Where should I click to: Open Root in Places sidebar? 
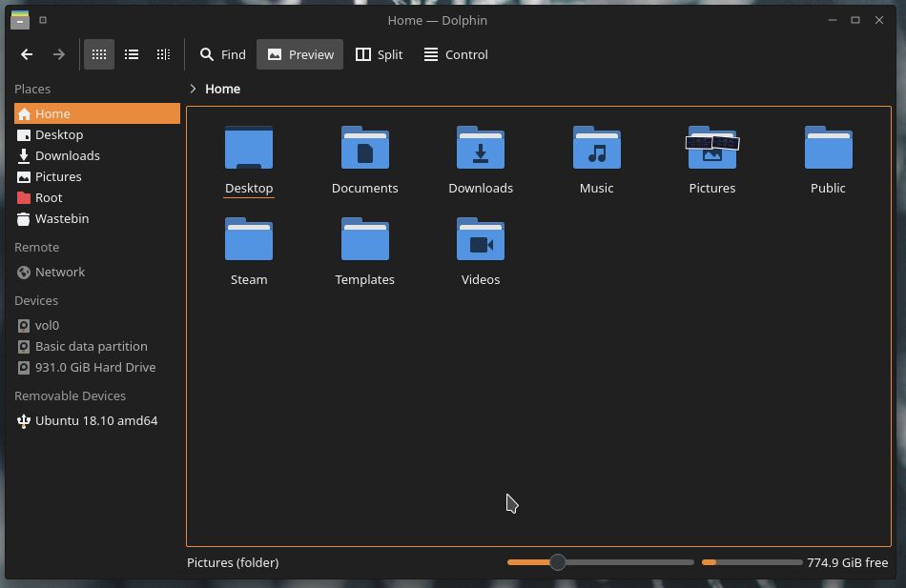pyautogui.click(x=97, y=197)
